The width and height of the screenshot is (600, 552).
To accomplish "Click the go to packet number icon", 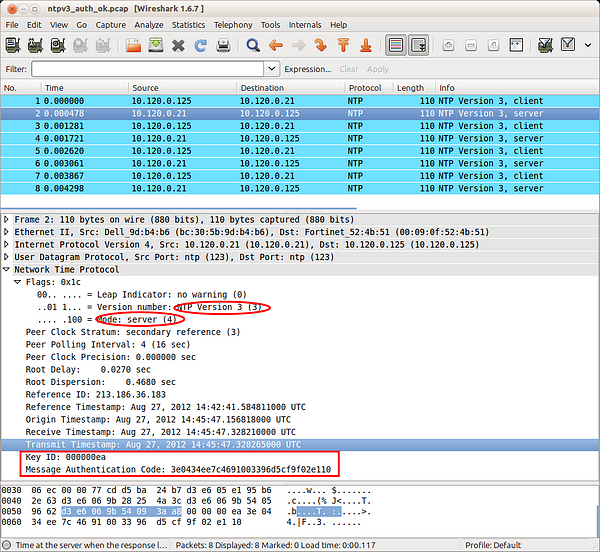I will click(x=320, y=45).
